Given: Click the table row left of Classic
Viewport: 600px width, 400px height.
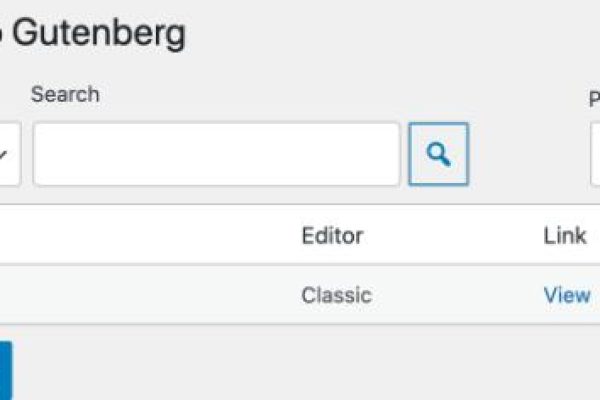Looking at the screenshot, I should [150, 295].
